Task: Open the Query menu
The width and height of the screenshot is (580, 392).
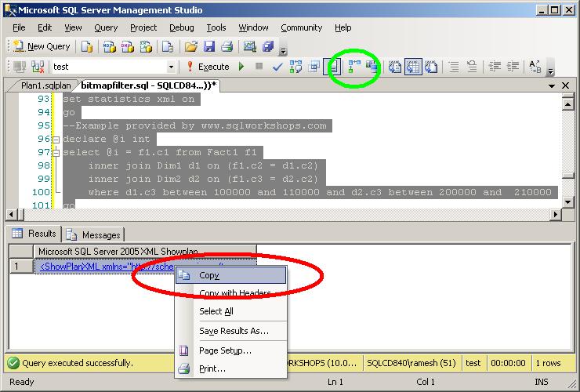Action: click(106, 27)
